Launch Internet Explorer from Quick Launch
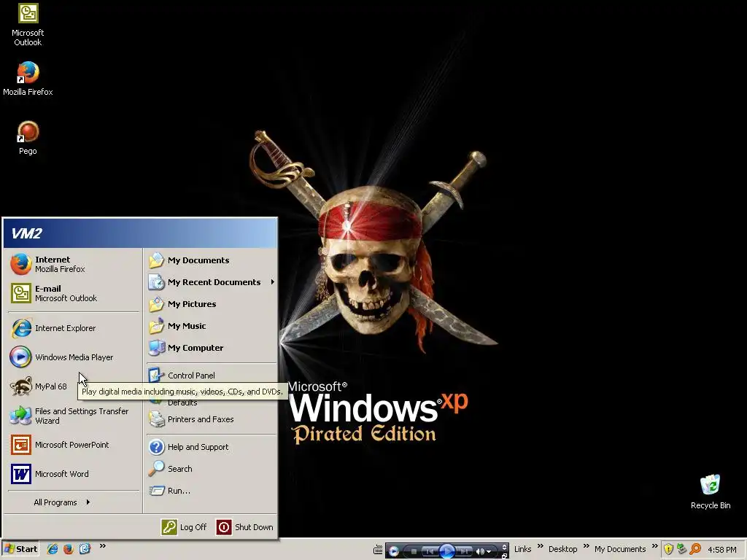Image resolution: width=747 pixels, height=560 pixels. [53, 549]
